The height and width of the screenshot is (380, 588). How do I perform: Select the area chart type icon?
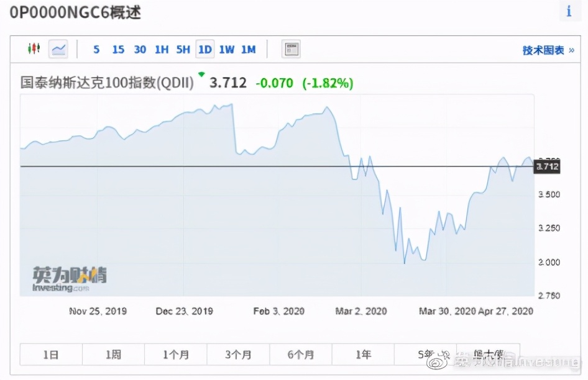tap(58, 48)
